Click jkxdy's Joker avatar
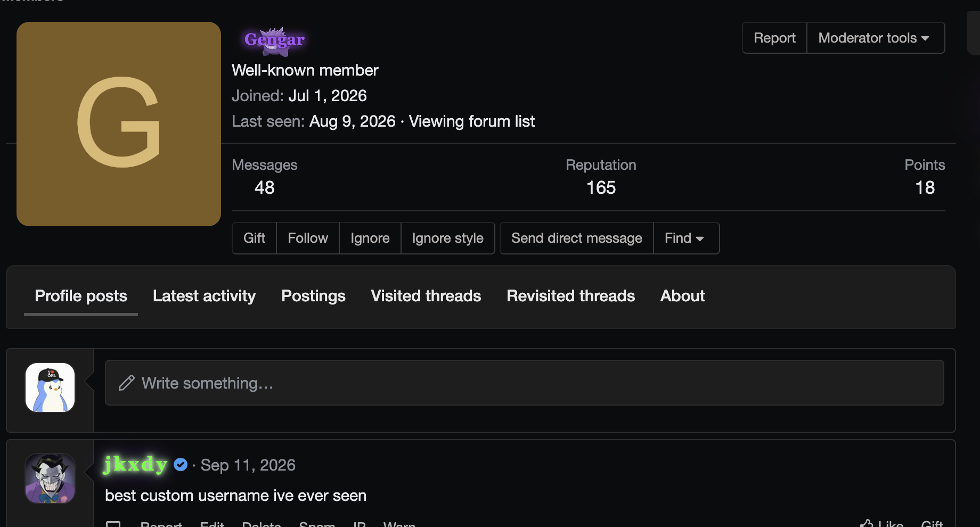The width and height of the screenshot is (980, 527). click(x=50, y=479)
